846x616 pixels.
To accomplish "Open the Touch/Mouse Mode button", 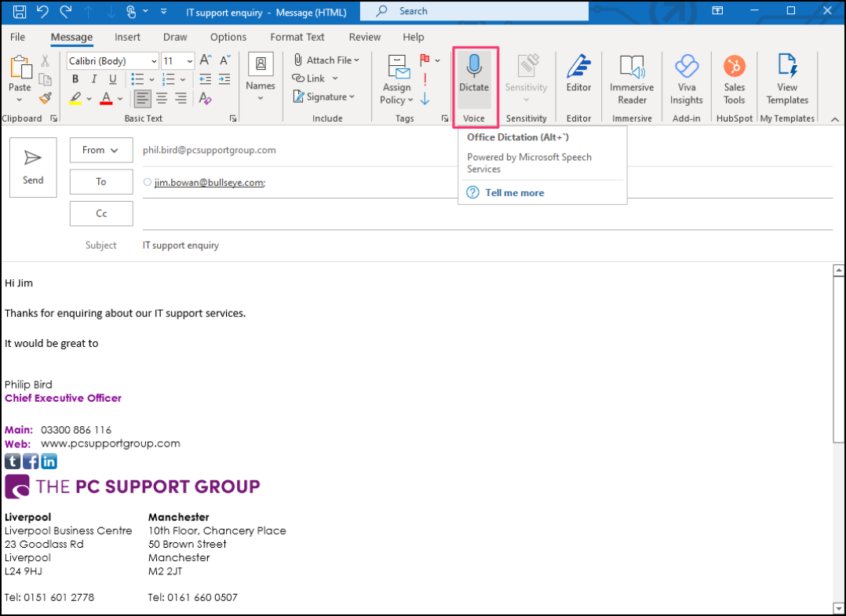I will [131, 11].
